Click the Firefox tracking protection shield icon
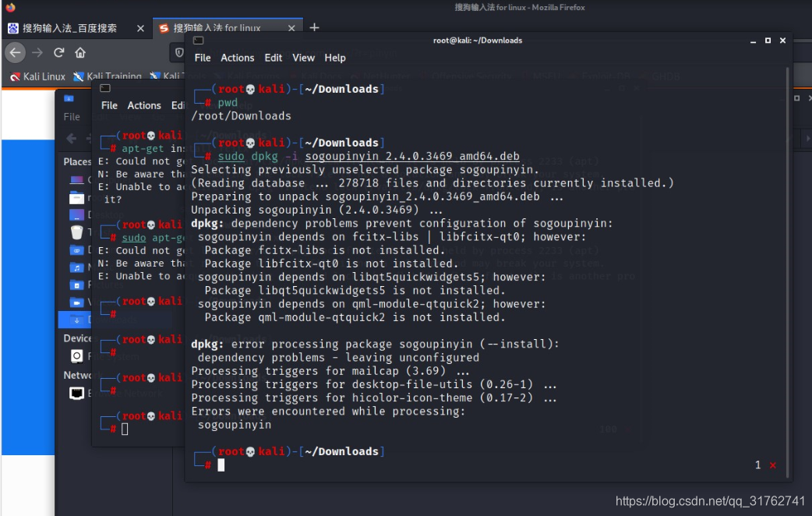 tap(179, 52)
